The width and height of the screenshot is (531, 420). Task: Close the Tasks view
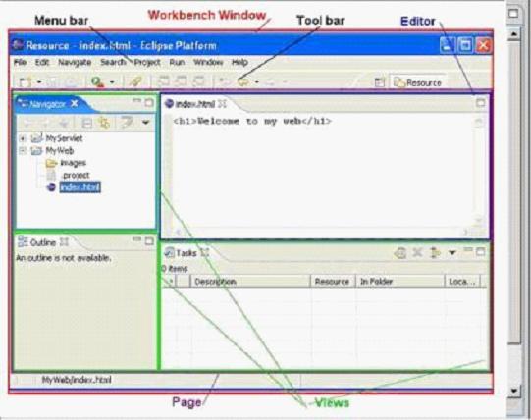[205, 252]
